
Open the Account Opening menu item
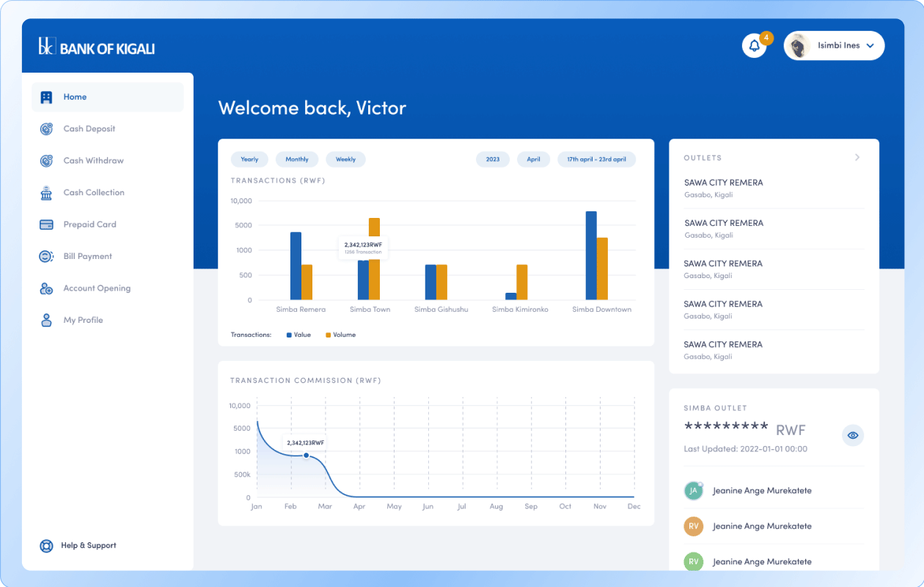tap(97, 288)
